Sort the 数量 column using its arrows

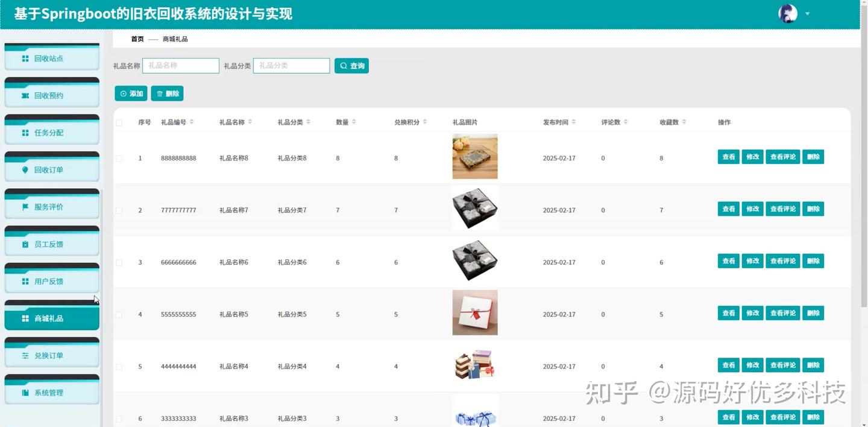(354, 121)
